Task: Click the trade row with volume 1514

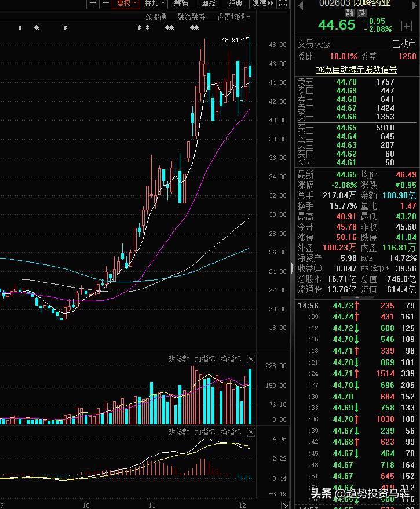Action: click(356, 373)
